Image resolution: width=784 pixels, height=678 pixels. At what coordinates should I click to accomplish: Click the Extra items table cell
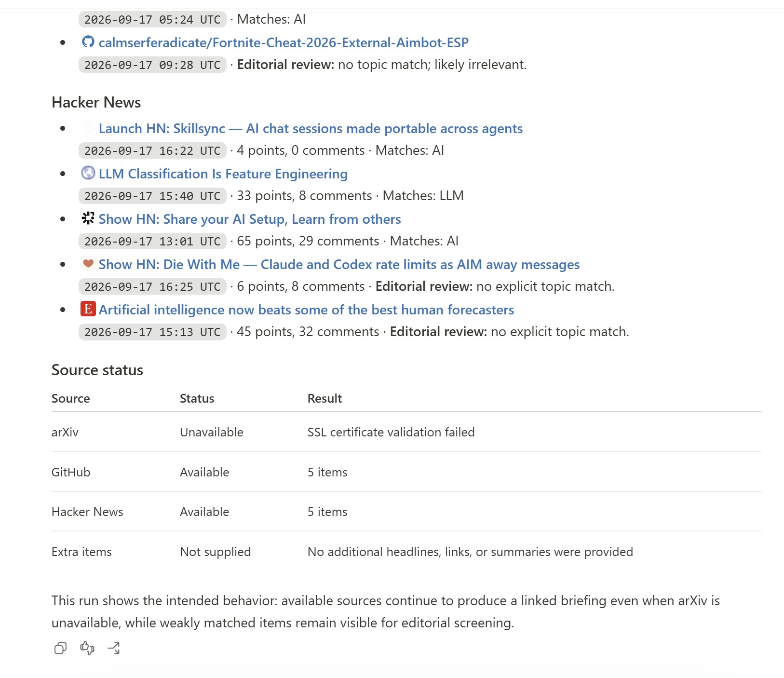[x=81, y=552]
